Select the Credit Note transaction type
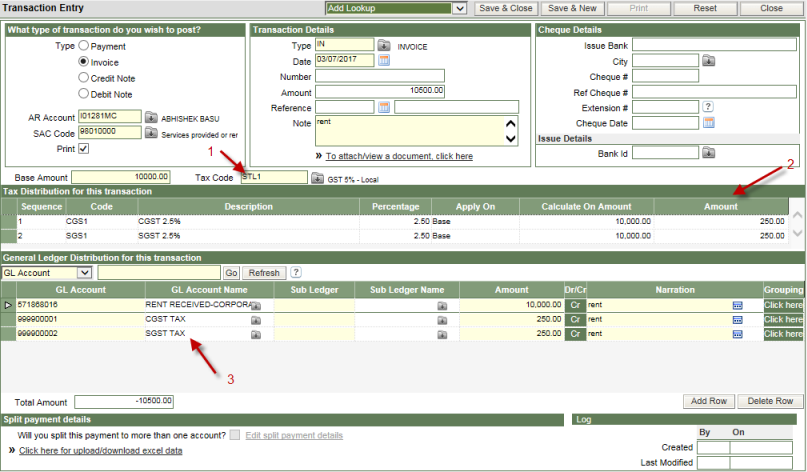The image size is (807, 472). 84,78
